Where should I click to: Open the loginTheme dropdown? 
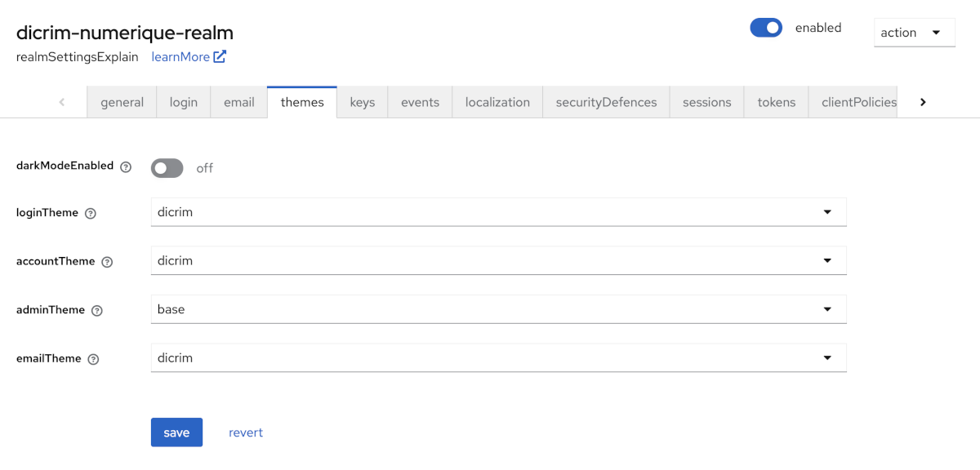[828, 211]
